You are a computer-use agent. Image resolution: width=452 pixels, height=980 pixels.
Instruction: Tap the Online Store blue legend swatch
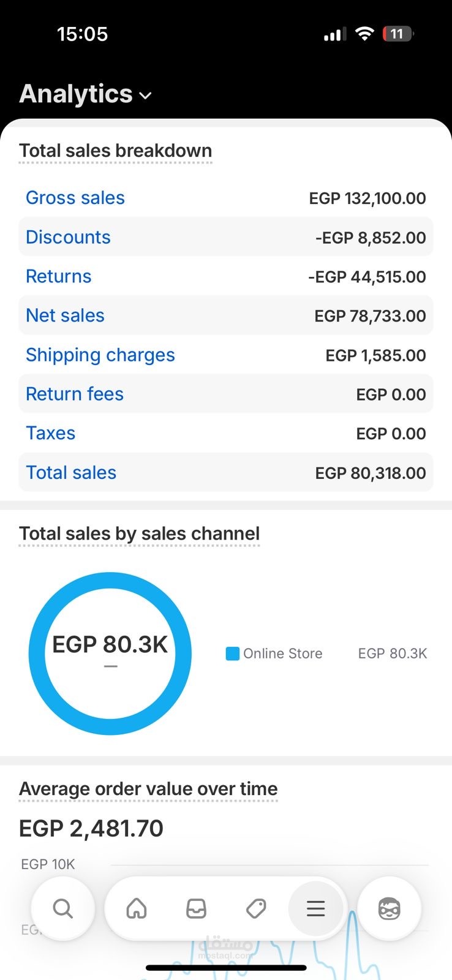233,654
